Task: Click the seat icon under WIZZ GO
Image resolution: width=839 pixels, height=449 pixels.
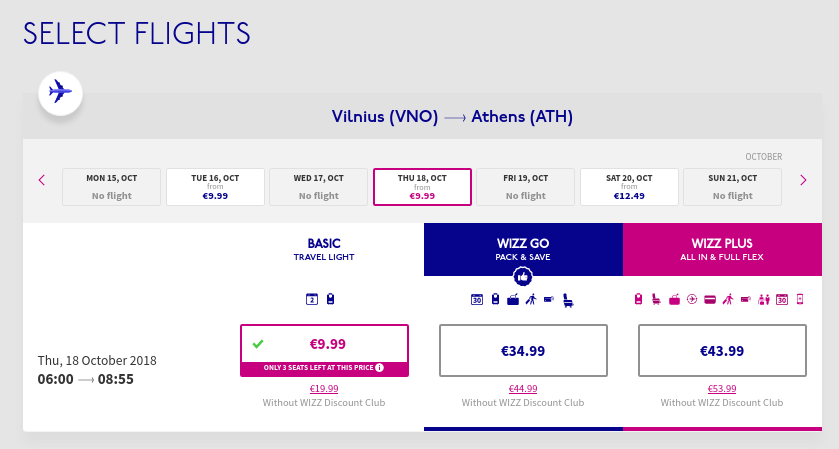Action: (568, 301)
